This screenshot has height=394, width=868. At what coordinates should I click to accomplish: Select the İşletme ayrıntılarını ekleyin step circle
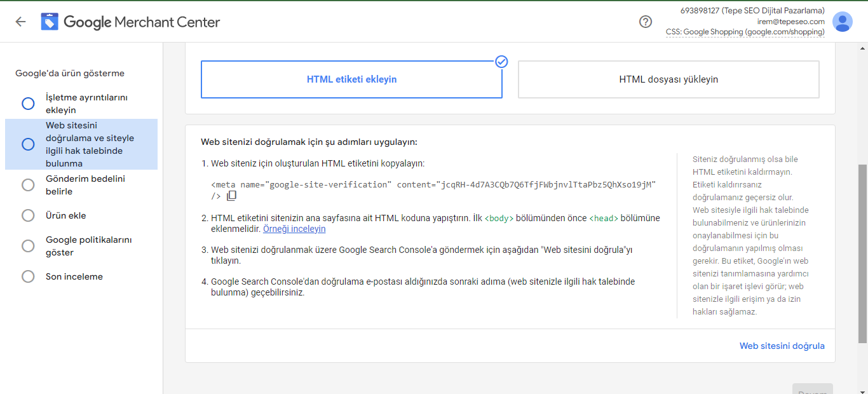point(28,104)
